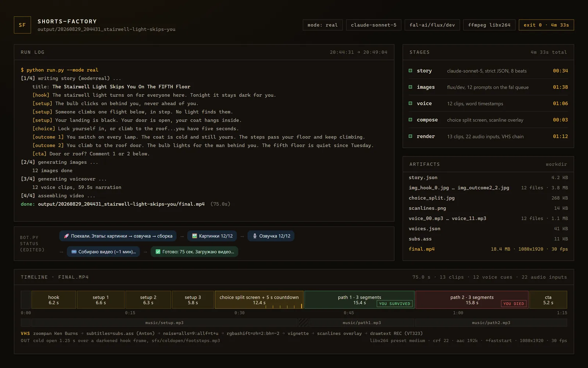
Task: Select the fal-ai/flux/dev badge
Action: pos(432,25)
